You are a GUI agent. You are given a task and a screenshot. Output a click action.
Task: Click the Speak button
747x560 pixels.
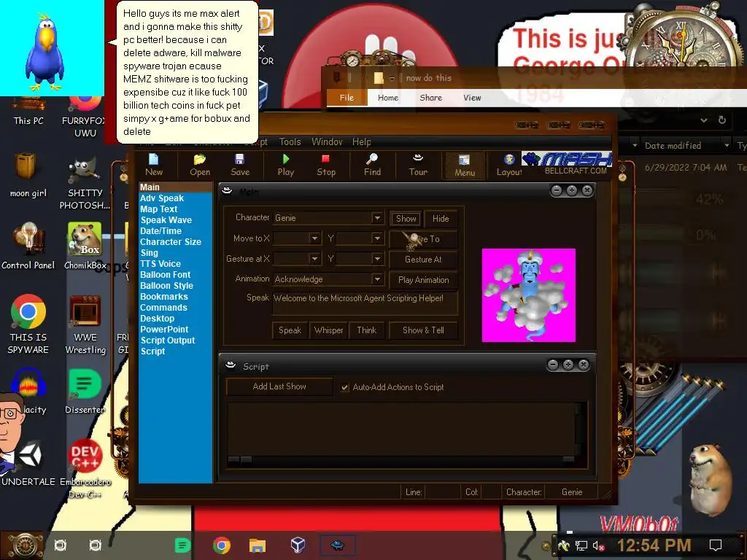[x=290, y=330]
